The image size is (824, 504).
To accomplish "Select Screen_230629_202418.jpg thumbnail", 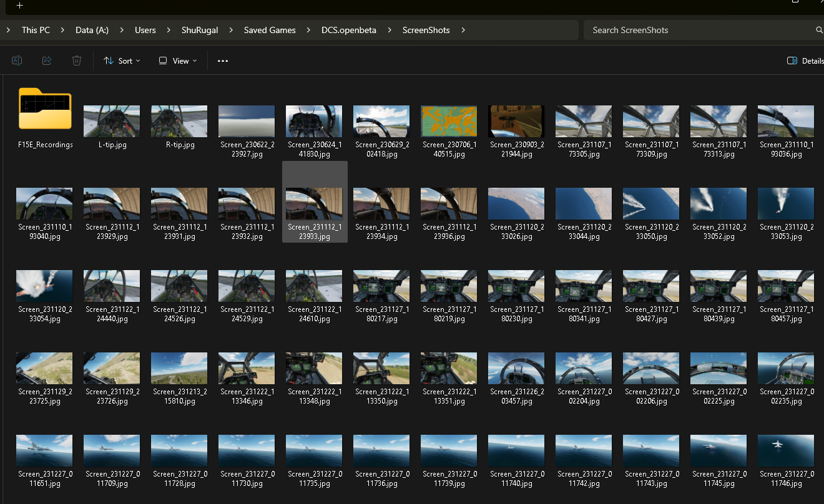I will pyautogui.click(x=381, y=121).
